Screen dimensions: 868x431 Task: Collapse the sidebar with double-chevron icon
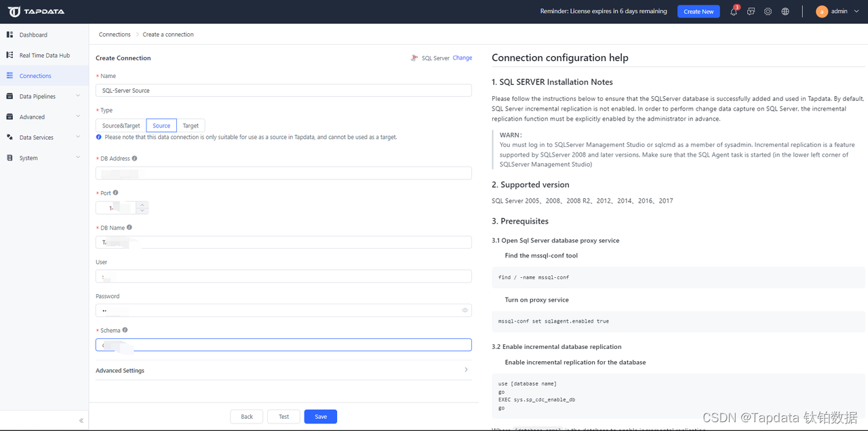(x=81, y=421)
